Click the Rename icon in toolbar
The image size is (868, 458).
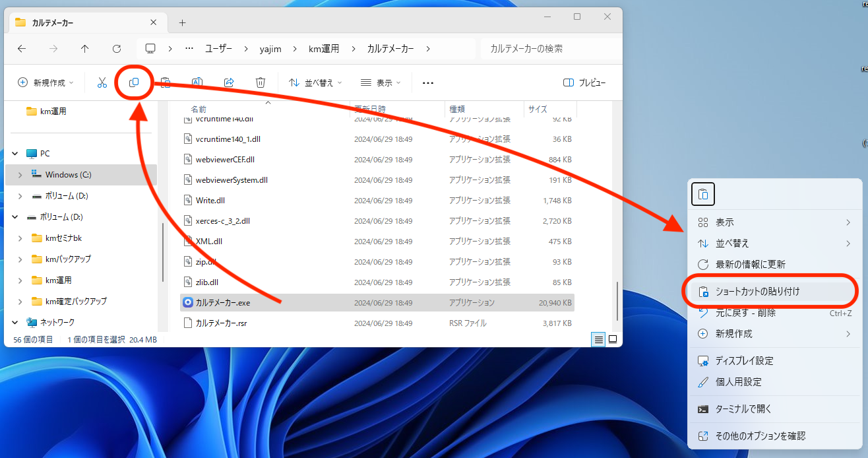197,82
